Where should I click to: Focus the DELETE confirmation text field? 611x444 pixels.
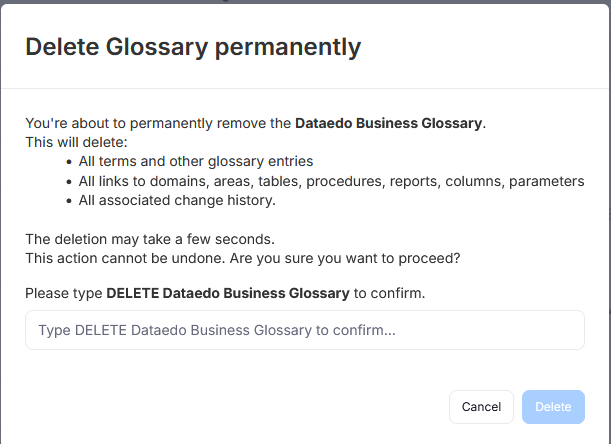coord(304,330)
